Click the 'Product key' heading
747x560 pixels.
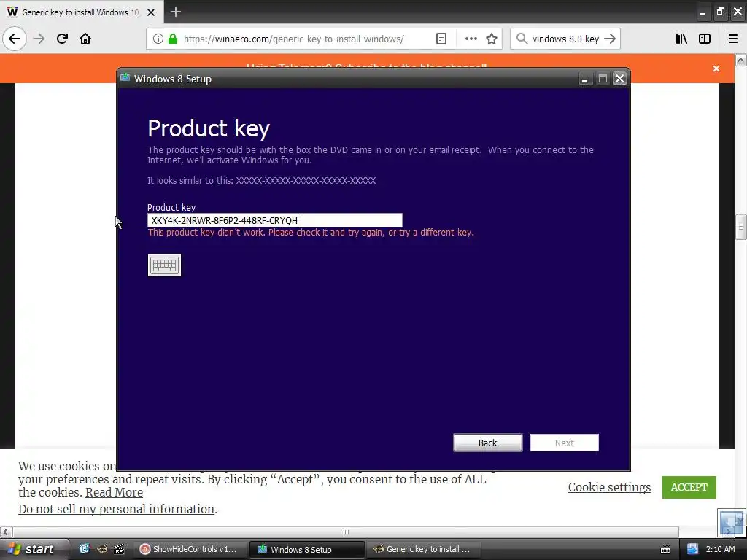pyautogui.click(x=209, y=128)
